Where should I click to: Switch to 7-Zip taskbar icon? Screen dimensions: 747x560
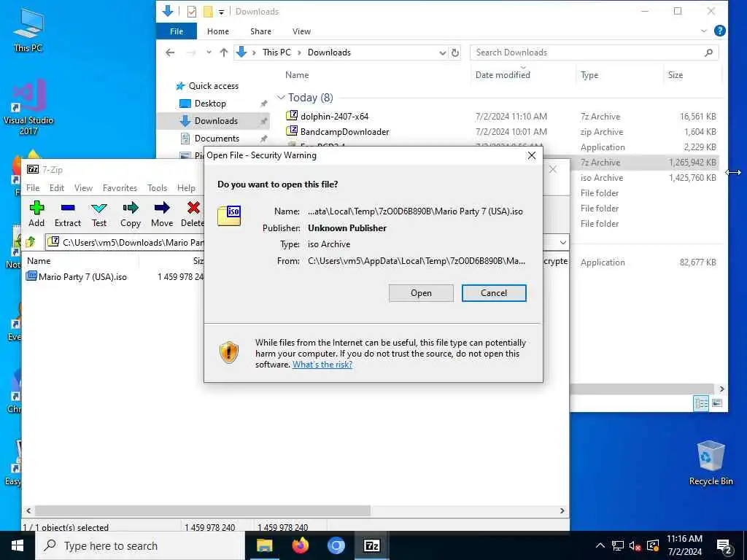(x=371, y=545)
